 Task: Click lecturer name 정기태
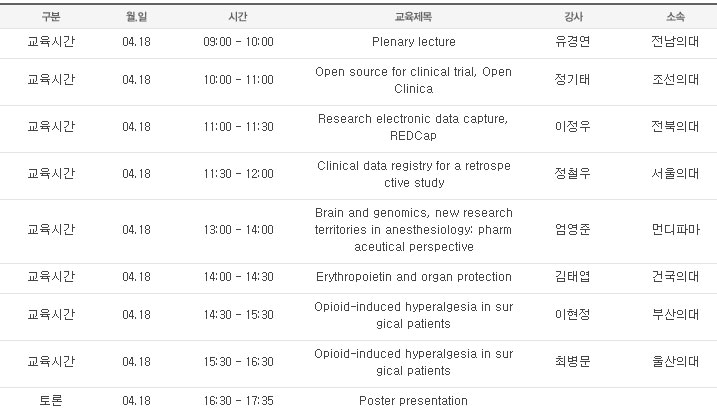[x=573, y=80]
